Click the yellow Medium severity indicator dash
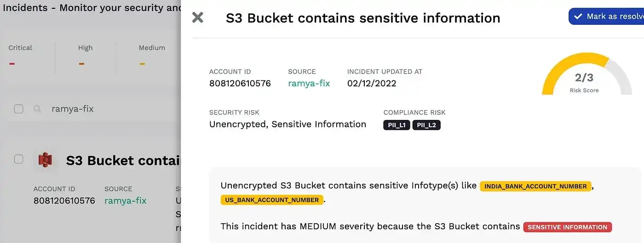The height and width of the screenshot is (243, 644). click(142, 64)
